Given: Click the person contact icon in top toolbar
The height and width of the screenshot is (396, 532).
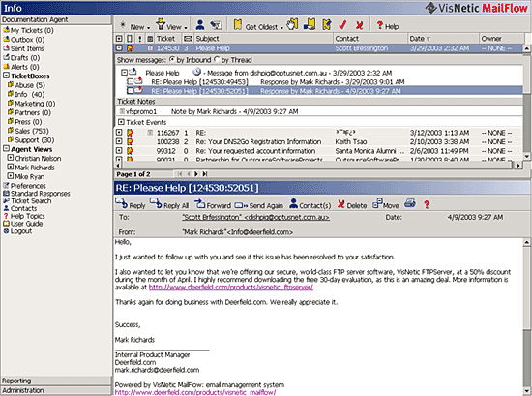Looking at the screenshot, I should [x=200, y=25].
